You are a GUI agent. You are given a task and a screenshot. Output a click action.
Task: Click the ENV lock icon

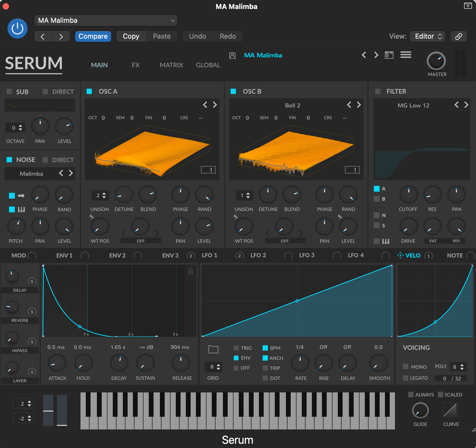[x=190, y=271]
